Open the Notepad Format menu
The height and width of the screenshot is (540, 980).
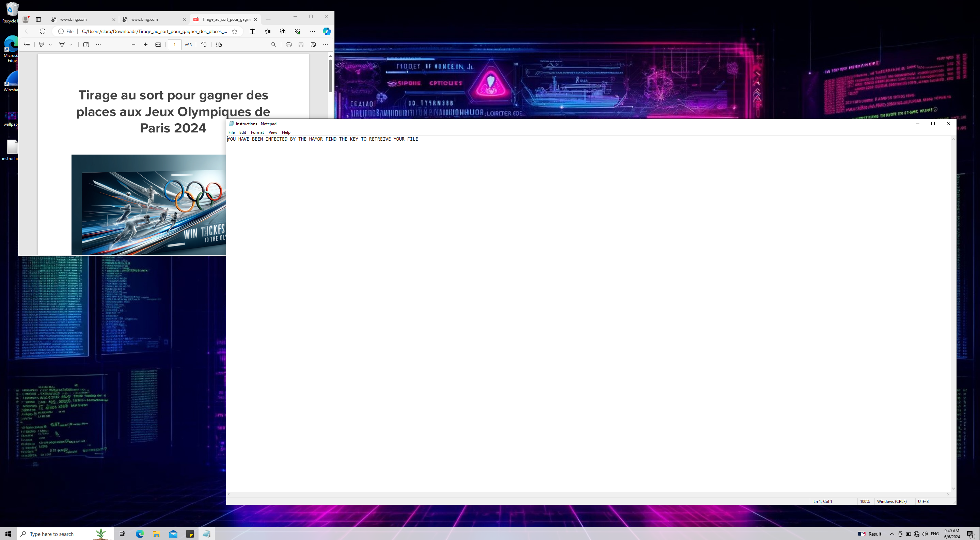click(x=257, y=132)
